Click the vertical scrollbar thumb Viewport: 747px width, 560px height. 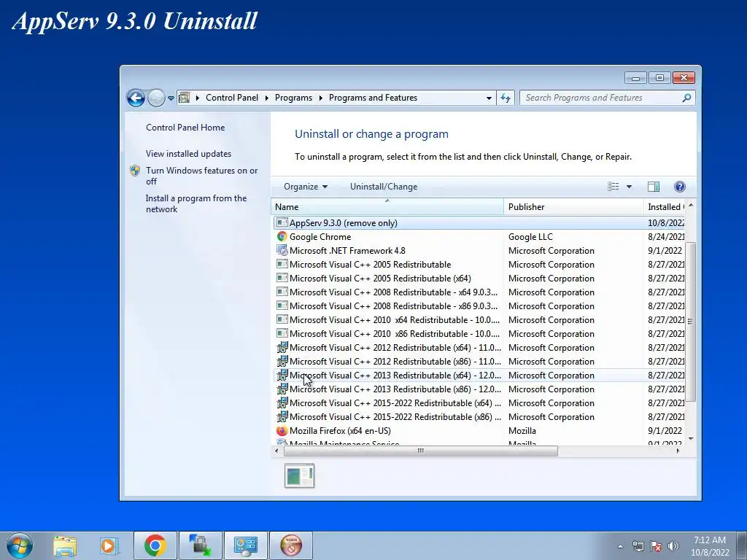tap(691, 322)
